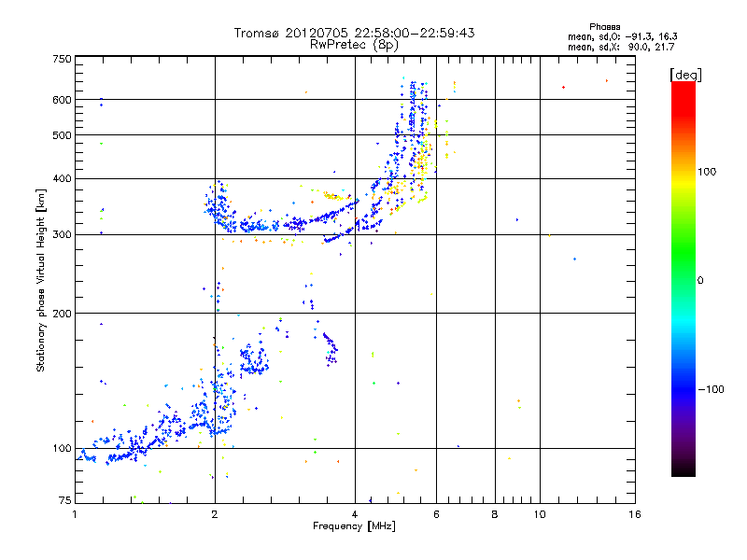Click the x-axis tick label '4'

(x=355, y=514)
